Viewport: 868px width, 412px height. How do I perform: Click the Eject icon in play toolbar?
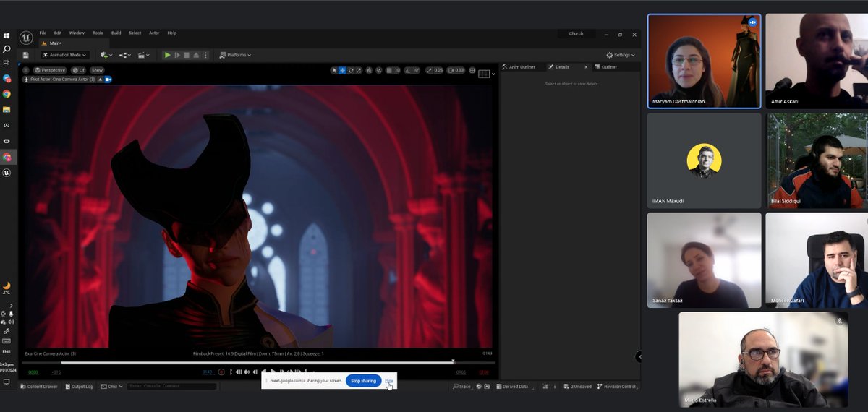point(196,55)
